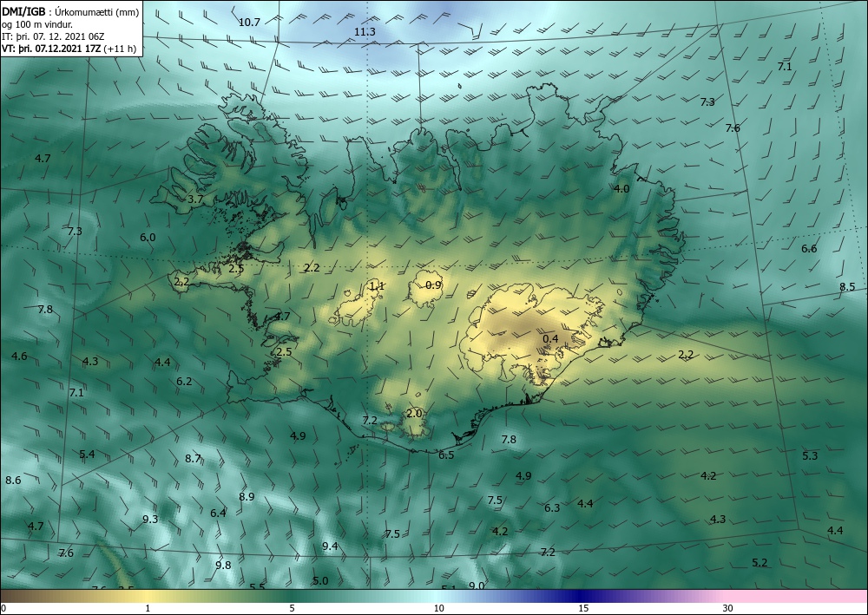868x615 pixels.
Task: Click the 1.1 value on the glacier
Action: click(x=377, y=286)
